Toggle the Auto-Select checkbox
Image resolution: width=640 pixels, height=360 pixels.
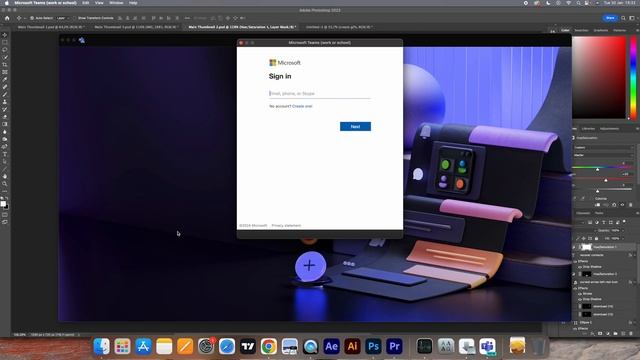[x=32, y=18]
